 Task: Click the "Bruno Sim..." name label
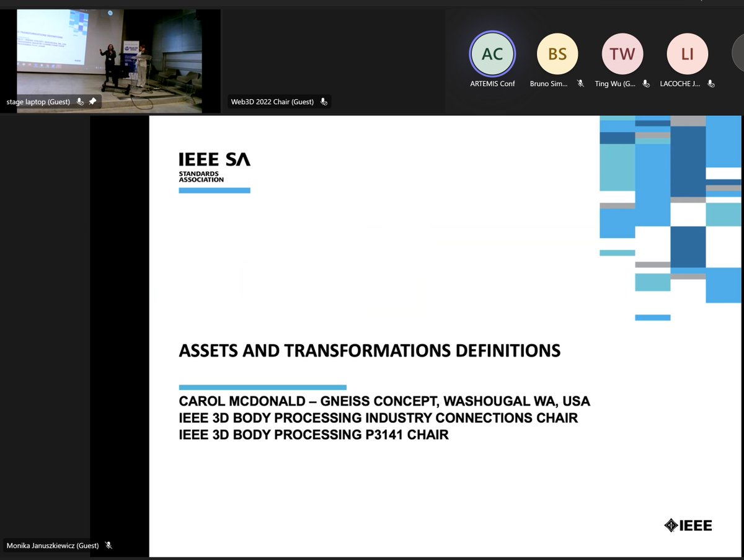tap(549, 84)
